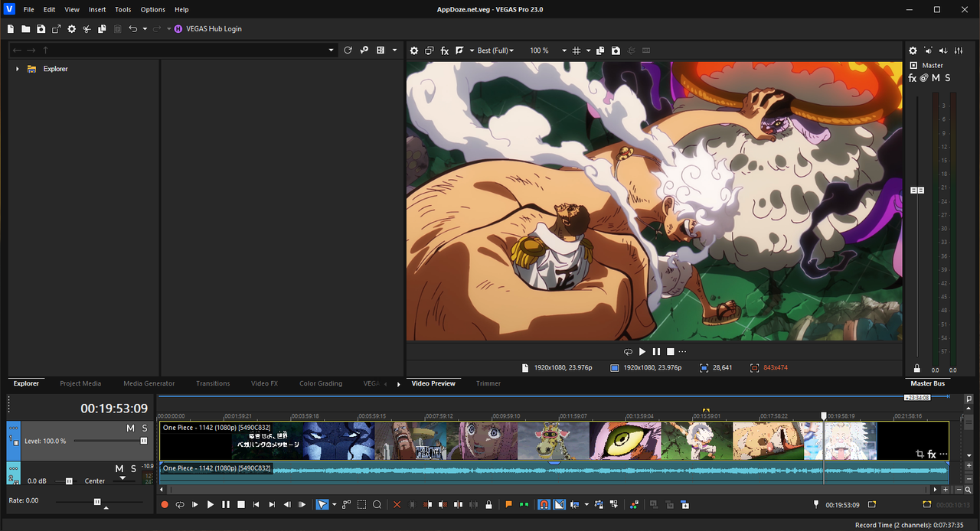
Task: Mute audio track 2
Action: pyautogui.click(x=119, y=468)
